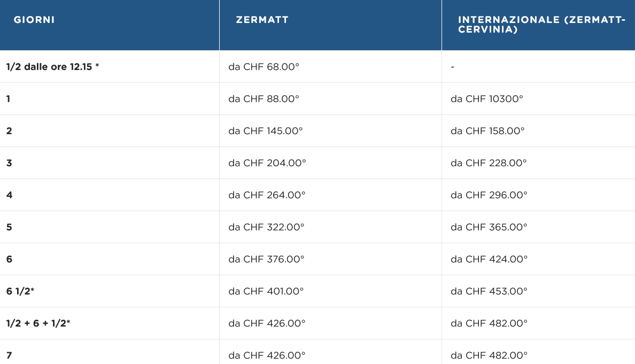Select the 6 1/2* row label

click(20, 291)
